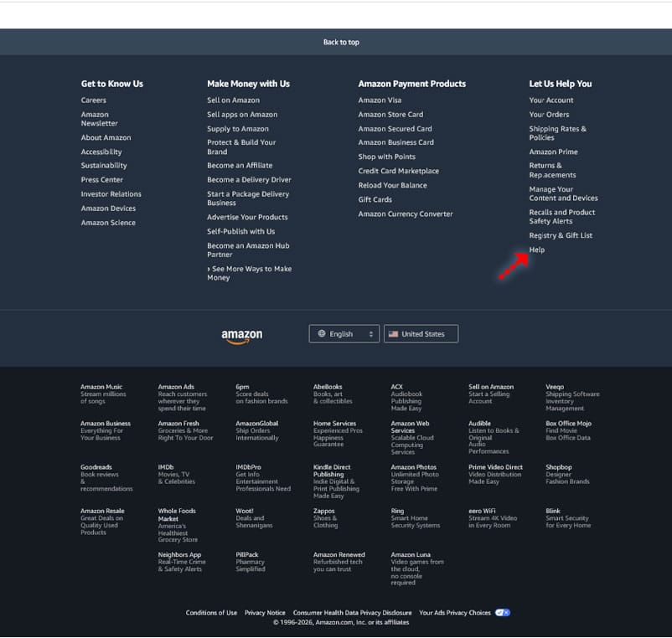Open the United States country selector
The image size is (672, 638).
421,333
